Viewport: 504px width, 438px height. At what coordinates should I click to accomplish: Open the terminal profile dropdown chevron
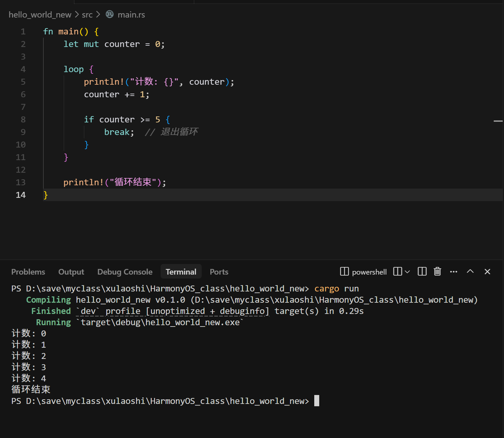[x=407, y=272]
